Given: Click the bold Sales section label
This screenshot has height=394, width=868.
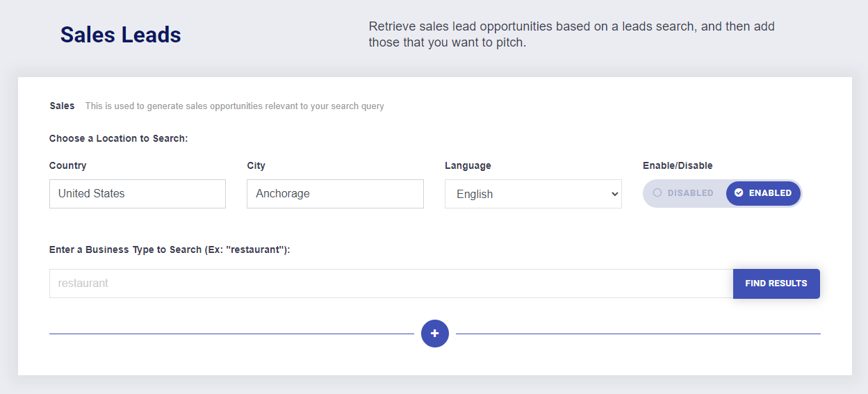Looking at the screenshot, I should click(x=62, y=106).
